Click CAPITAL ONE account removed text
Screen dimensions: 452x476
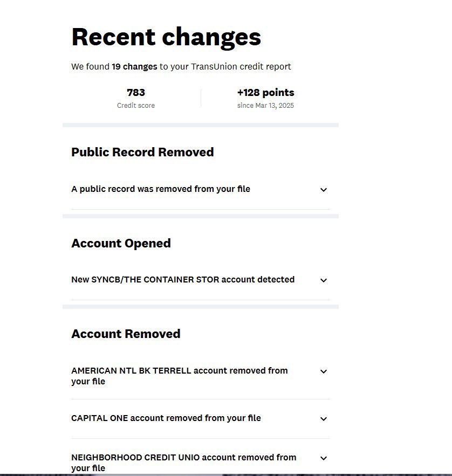point(166,418)
